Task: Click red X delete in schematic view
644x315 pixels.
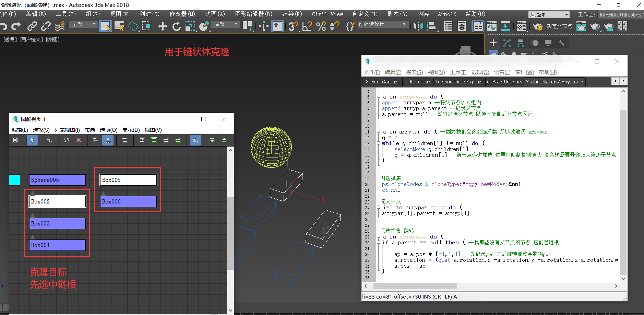Action: point(79,140)
